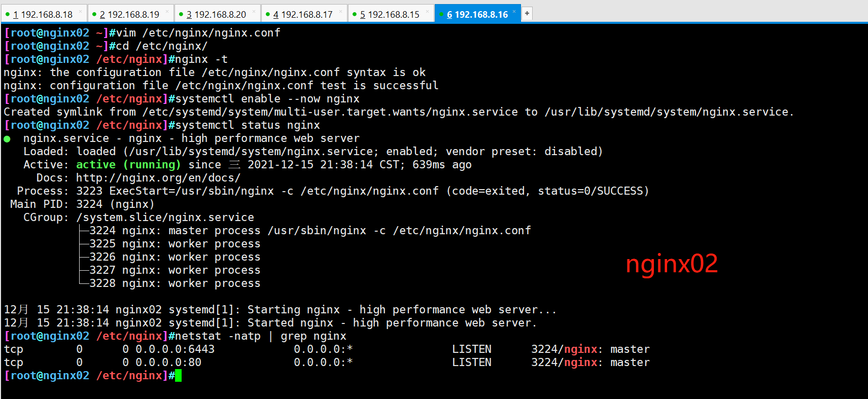868x399 pixels.
Task: Click the 'vim /etc/nginx/nginx.conf' command text
Action: tap(198, 33)
